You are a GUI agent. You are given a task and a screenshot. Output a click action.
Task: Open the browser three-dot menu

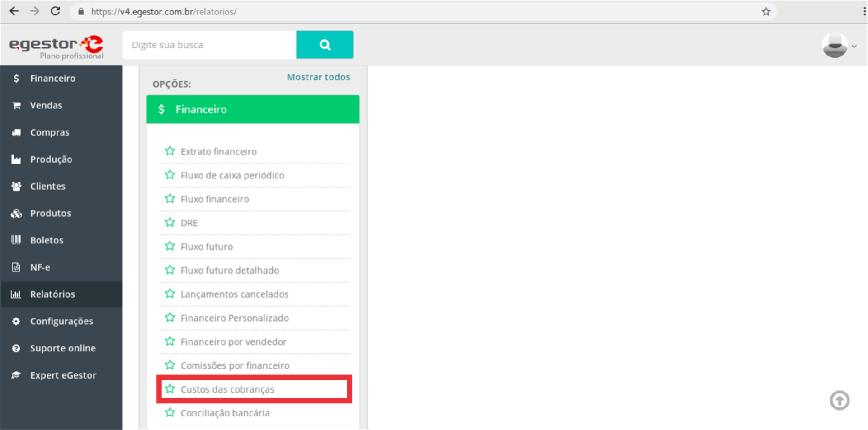(x=863, y=12)
